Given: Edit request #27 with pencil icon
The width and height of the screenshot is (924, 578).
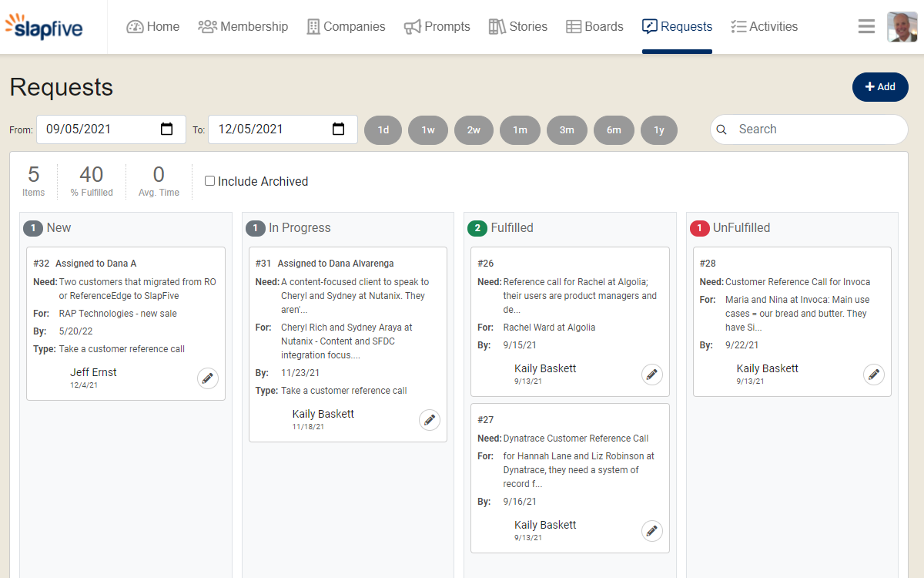Looking at the screenshot, I should [652, 531].
